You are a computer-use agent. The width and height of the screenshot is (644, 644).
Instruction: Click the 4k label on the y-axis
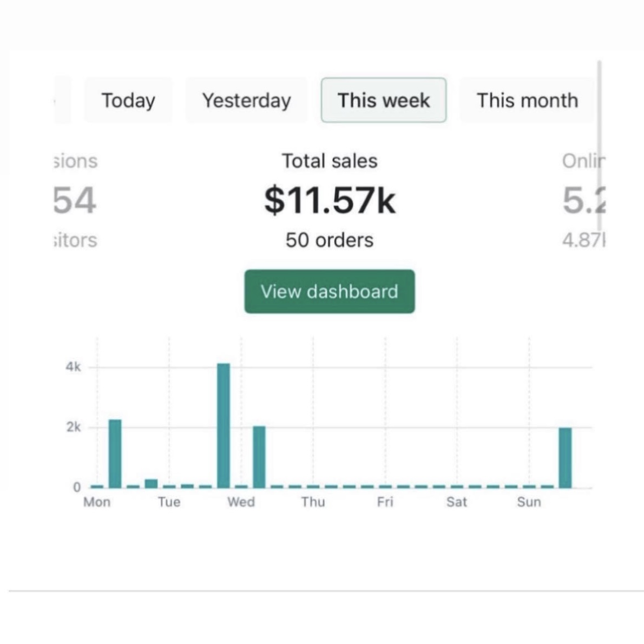[73, 367]
